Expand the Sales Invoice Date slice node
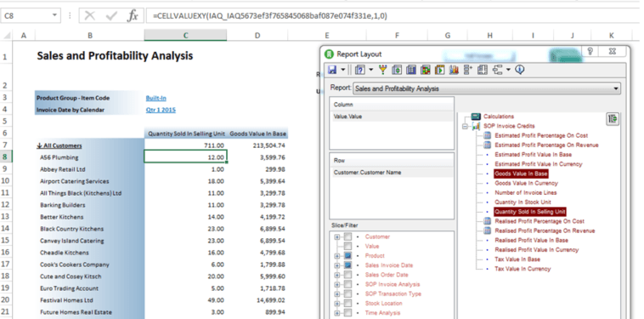 pos(337,265)
